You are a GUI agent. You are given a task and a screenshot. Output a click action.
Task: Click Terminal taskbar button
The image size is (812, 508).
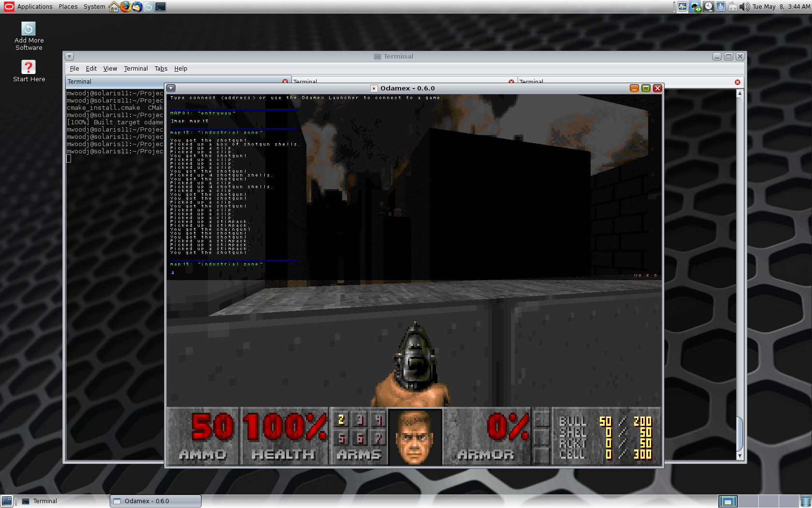(45, 501)
